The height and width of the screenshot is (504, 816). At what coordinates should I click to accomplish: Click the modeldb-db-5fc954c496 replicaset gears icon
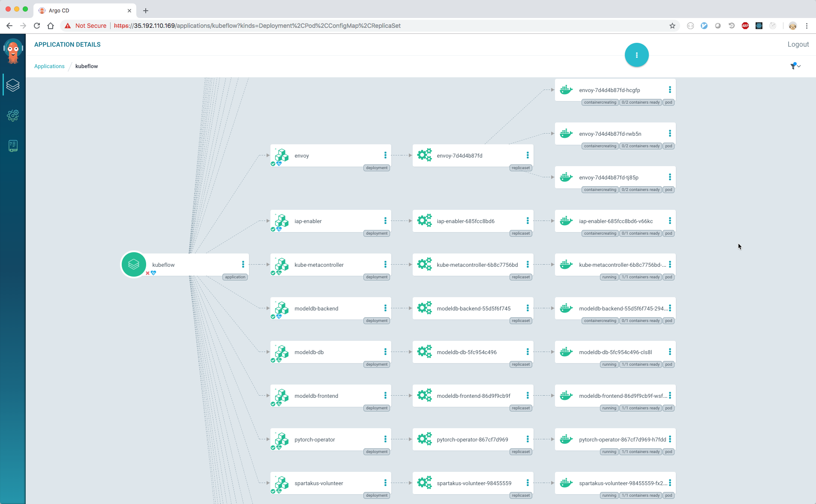[424, 352]
